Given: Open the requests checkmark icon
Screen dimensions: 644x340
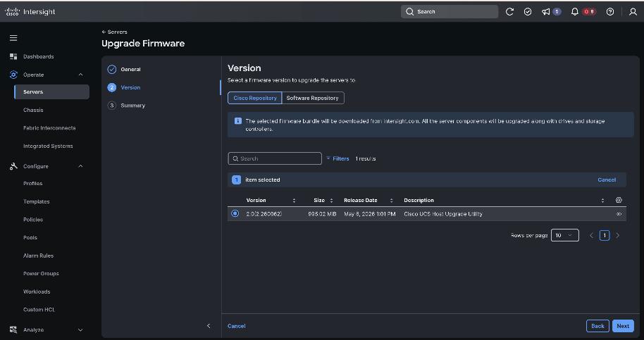Looking at the screenshot, I should [528, 11].
